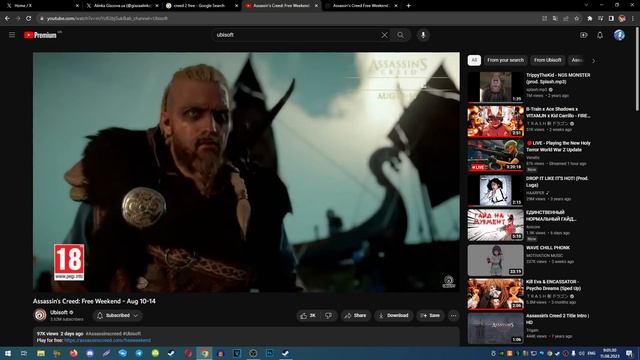The width and height of the screenshot is (640, 360).
Task: Bookmark this page with the star icon
Action: tap(576, 18)
